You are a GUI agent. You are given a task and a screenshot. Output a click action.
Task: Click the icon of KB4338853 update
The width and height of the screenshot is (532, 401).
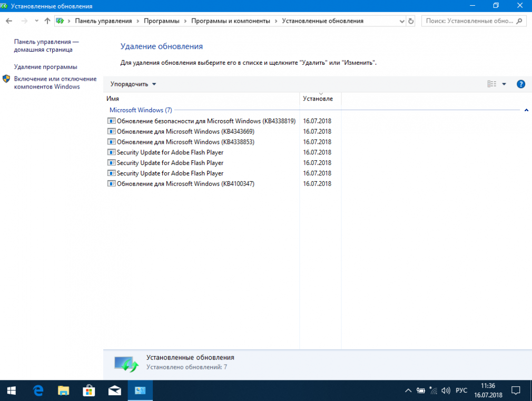click(x=111, y=142)
